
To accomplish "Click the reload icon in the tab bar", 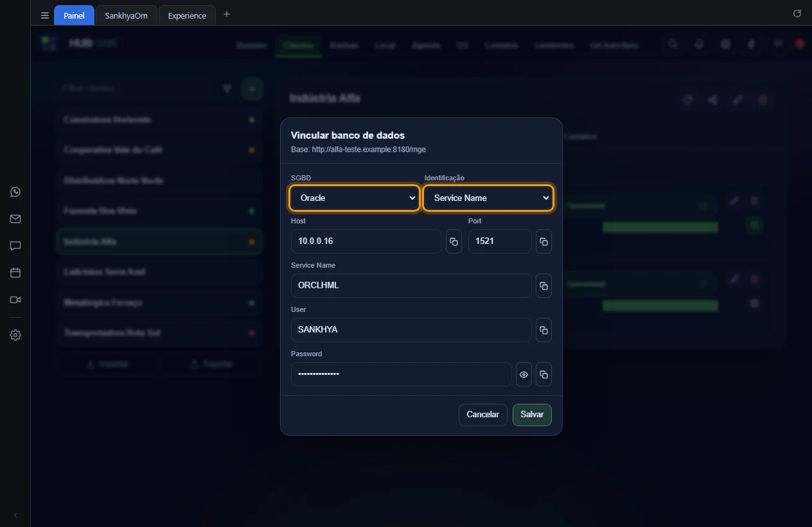I will point(797,13).
